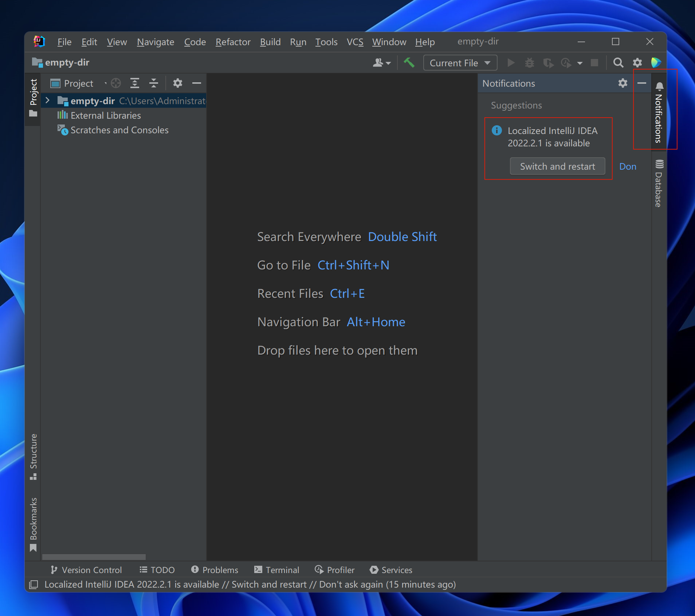Click the Debug bug icon
The image size is (695, 616).
point(530,63)
